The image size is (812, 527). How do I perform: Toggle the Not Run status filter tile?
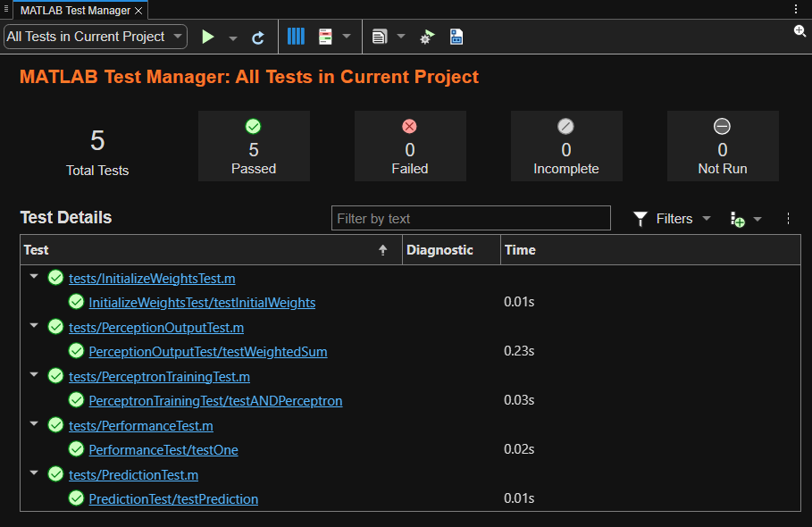(722, 146)
